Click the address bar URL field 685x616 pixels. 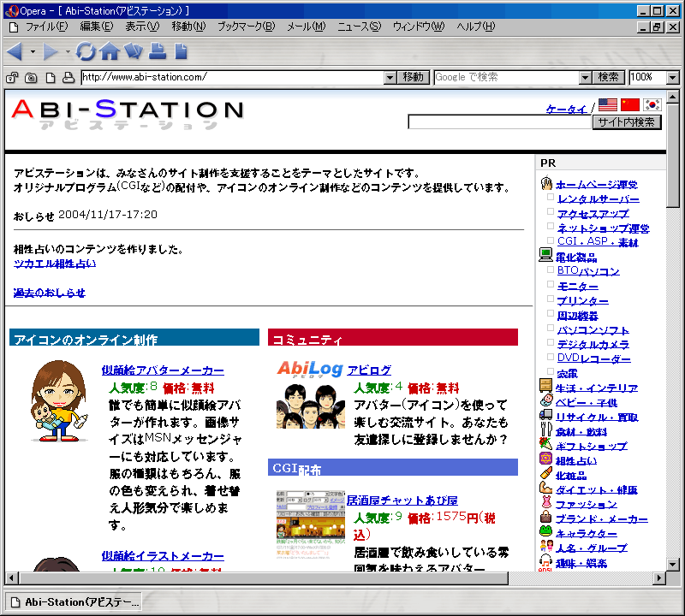pos(233,78)
